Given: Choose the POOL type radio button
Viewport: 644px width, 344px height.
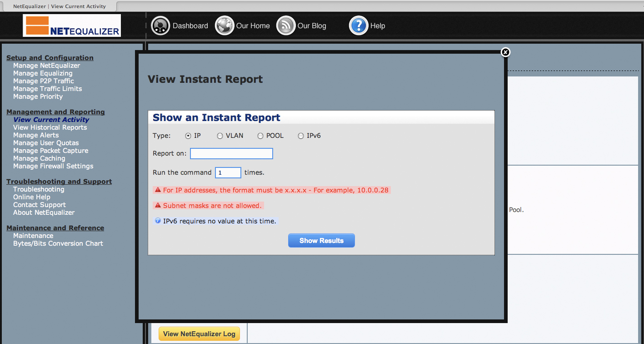Looking at the screenshot, I should (260, 136).
